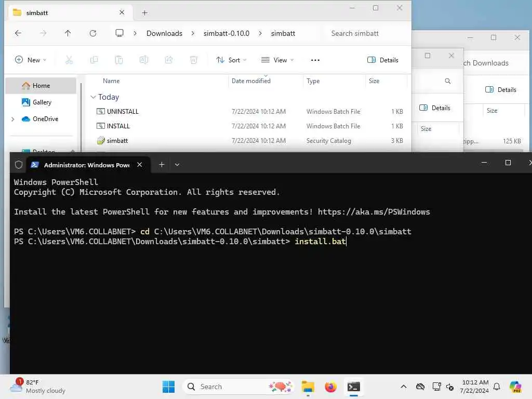532x399 pixels.
Task: Open the View dropdown menu
Action: tap(277, 60)
